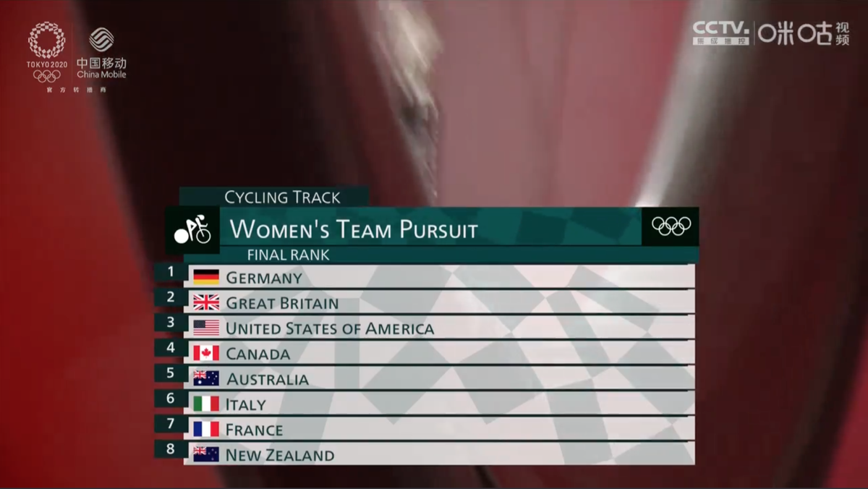This screenshot has height=489, width=868.
Task: Select the Cycling Track header label
Action: click(x=282, y=197)
